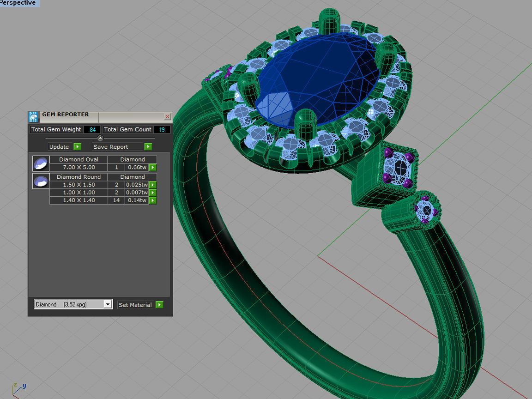Click the Save Report button

[118, 146]
